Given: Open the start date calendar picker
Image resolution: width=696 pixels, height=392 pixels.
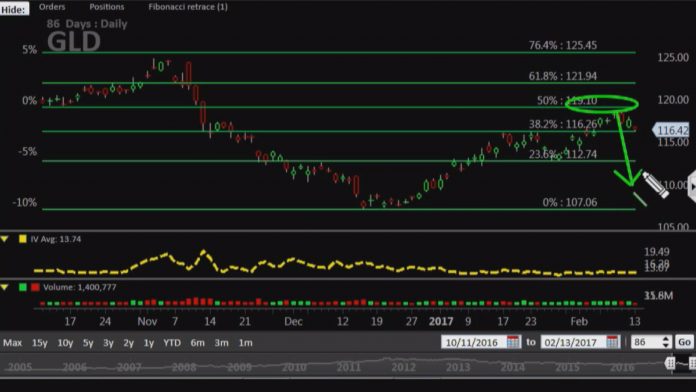Looking at the screenshot, I should (x=513, y=342).
